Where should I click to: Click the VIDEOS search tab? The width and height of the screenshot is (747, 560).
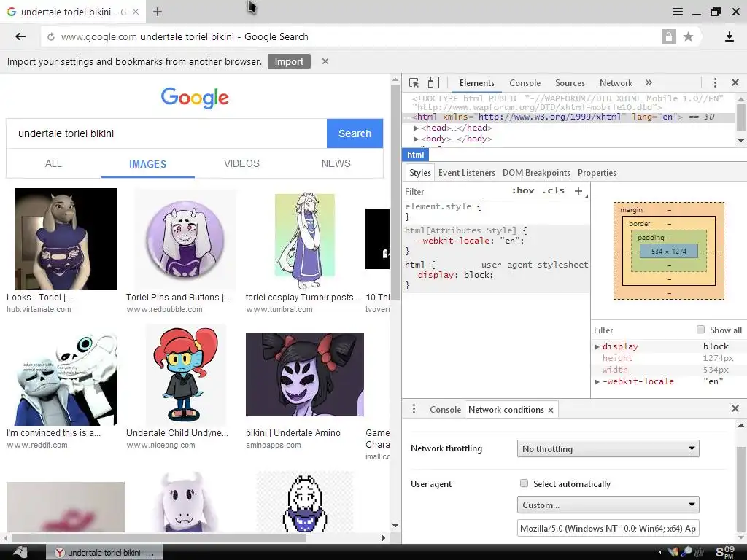point(241,163)
